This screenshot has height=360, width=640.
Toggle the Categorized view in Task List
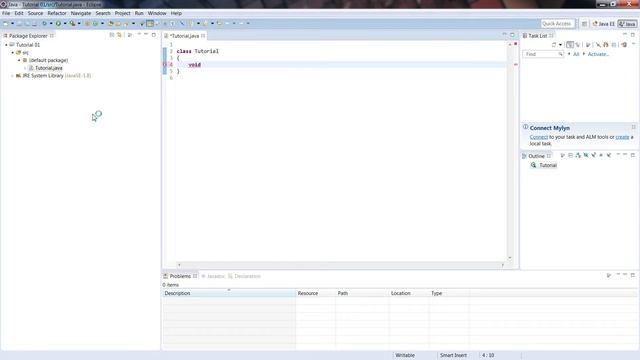click(570, 45)
